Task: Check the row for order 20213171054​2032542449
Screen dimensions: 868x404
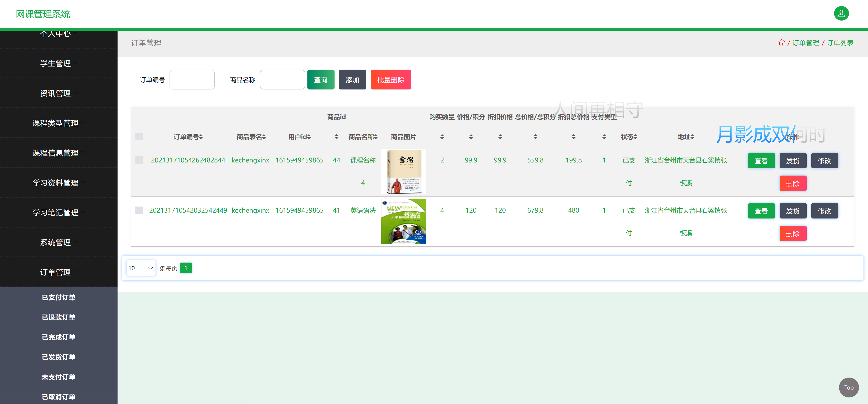Action: click(139, 210)
